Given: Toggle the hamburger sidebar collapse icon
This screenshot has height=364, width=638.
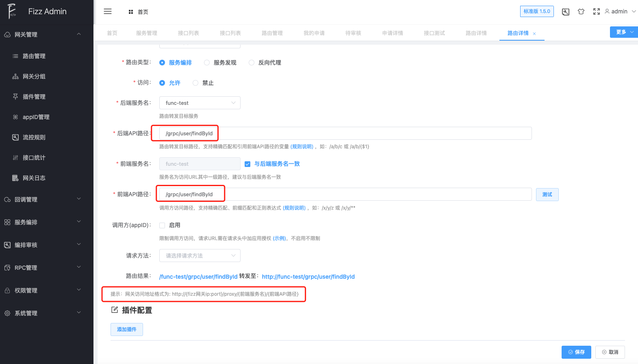Looking at the screenshot, I should [x=108, y=11].
